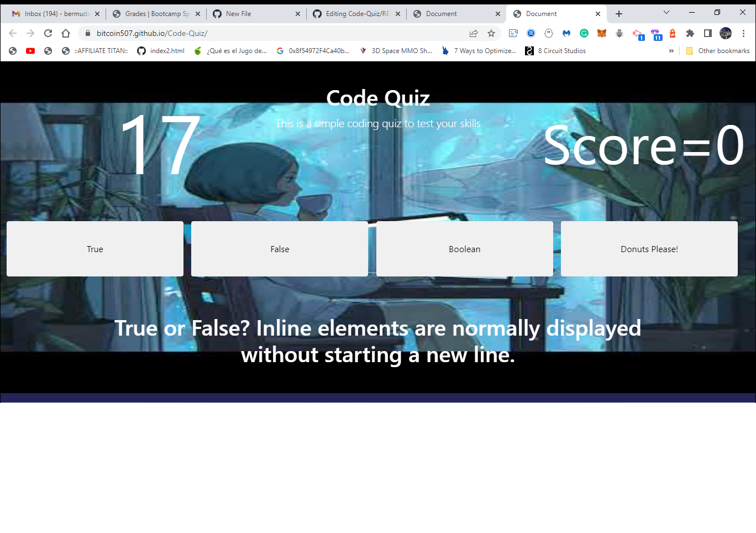Open the 7 Ways to Optimize bookmark
Viewport: 756px width, 533px height.
point(479,51)
